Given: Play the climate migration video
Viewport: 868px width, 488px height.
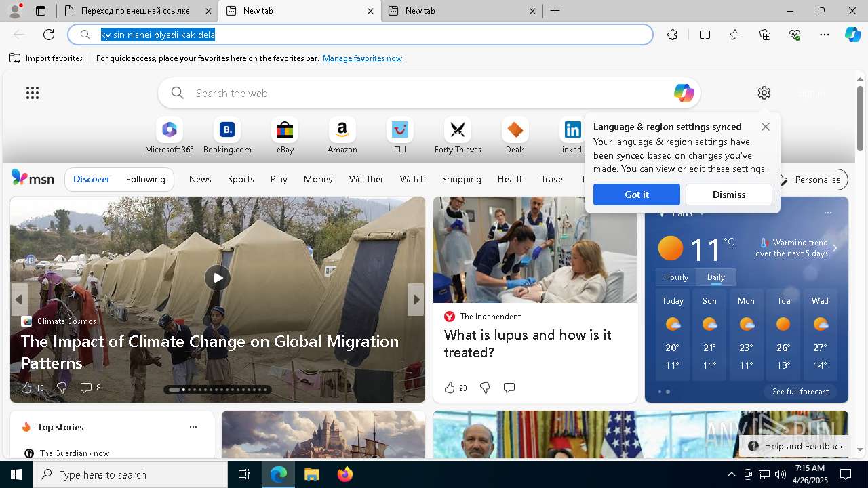Looking at the screenshot, I should pos(218,278).
